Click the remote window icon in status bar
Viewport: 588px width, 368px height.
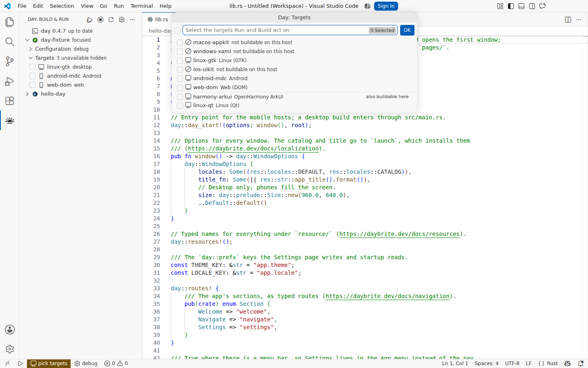click(x=7, y=364)
